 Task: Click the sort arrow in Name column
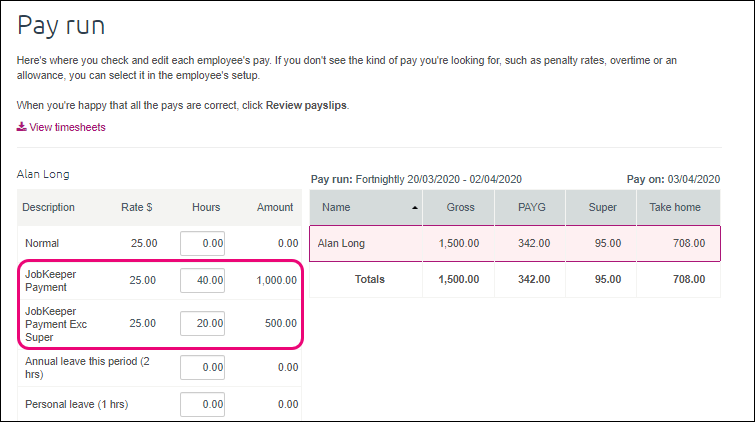pyautogui.click(x=411, y=207)
